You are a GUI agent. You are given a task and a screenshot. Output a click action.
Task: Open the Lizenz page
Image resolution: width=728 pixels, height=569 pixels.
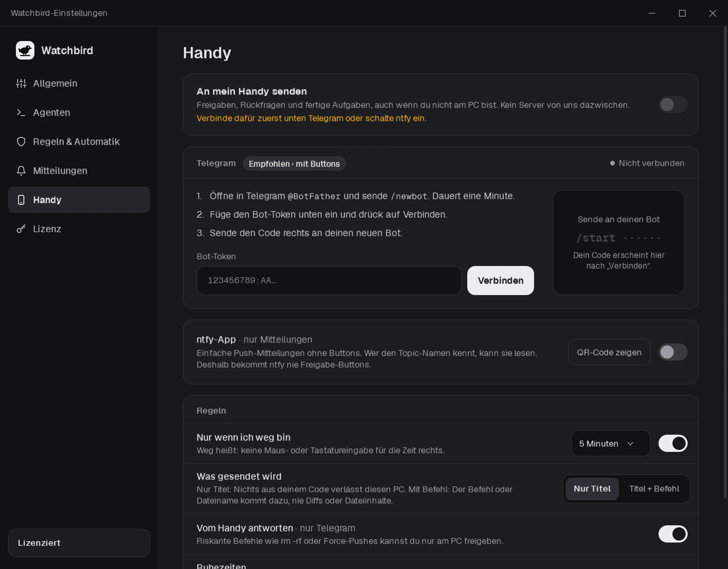tap(79, 229)
